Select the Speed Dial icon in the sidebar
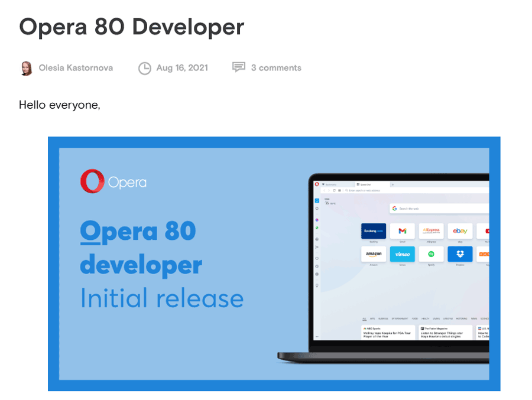Viewport: 532px width, 400px height. tap(316, 200)
